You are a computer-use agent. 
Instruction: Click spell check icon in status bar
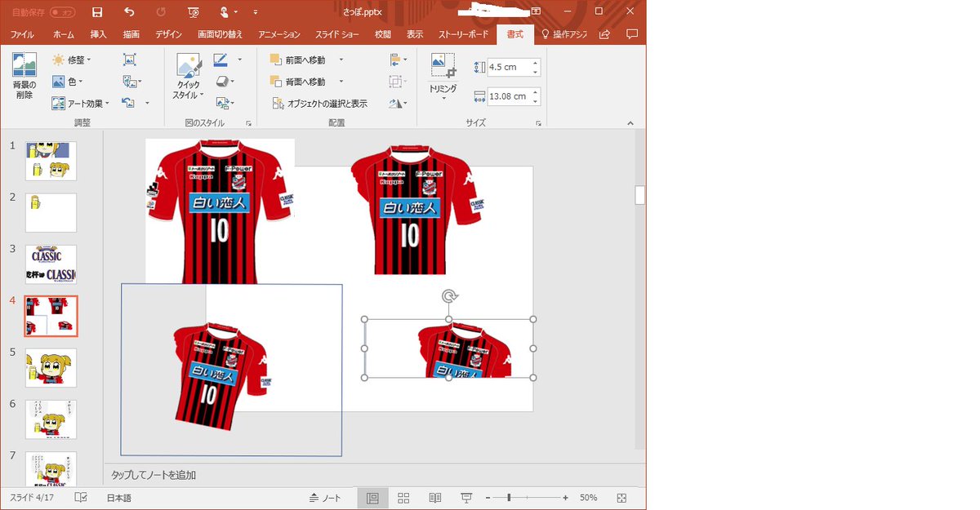81,498
